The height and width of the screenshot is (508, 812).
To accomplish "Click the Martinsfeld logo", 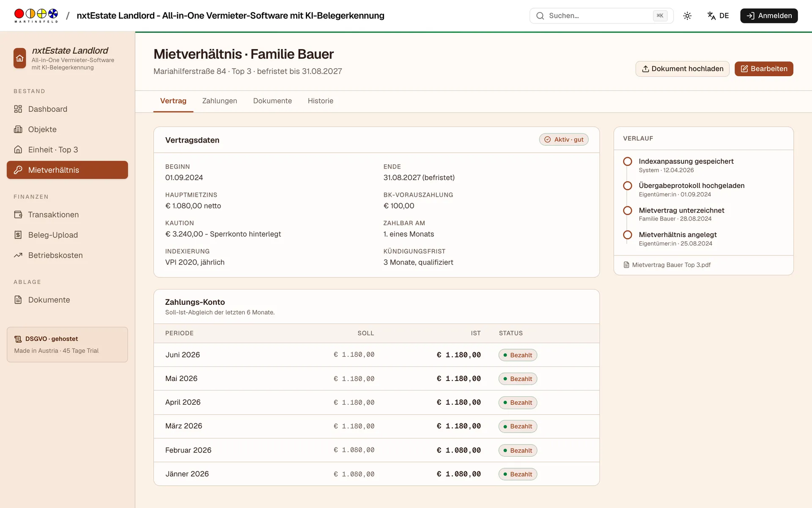I will pyautogui.click(x=36, y=16).
